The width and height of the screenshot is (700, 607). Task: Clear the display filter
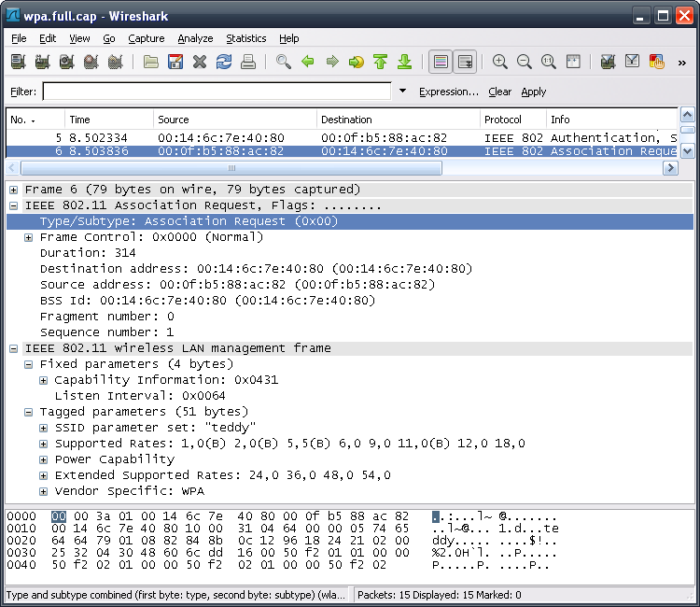(499, 92)
